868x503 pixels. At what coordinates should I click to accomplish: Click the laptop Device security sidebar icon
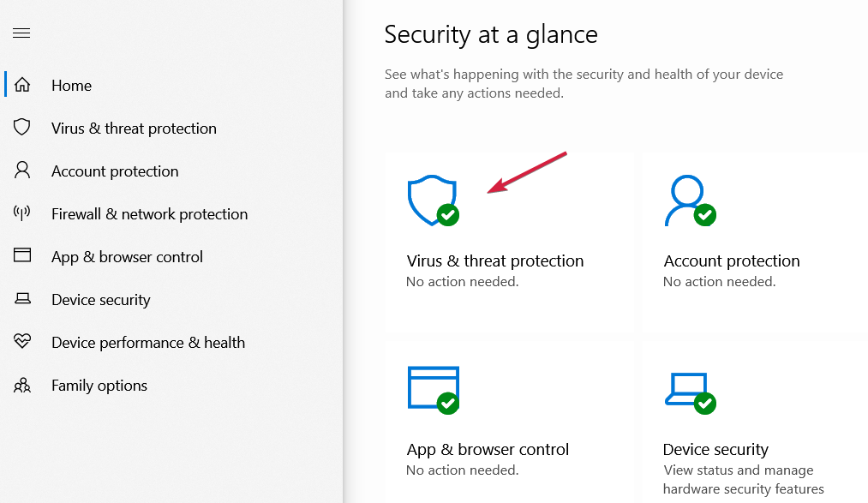[x=22, y=299]
